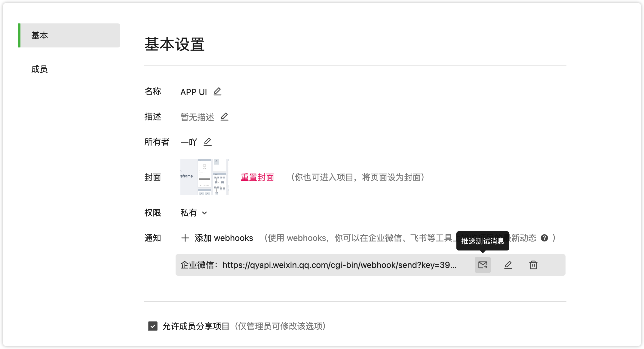Click the edit pencil next to APP UI name
The image size is (644, 349).
click(217, 91)
